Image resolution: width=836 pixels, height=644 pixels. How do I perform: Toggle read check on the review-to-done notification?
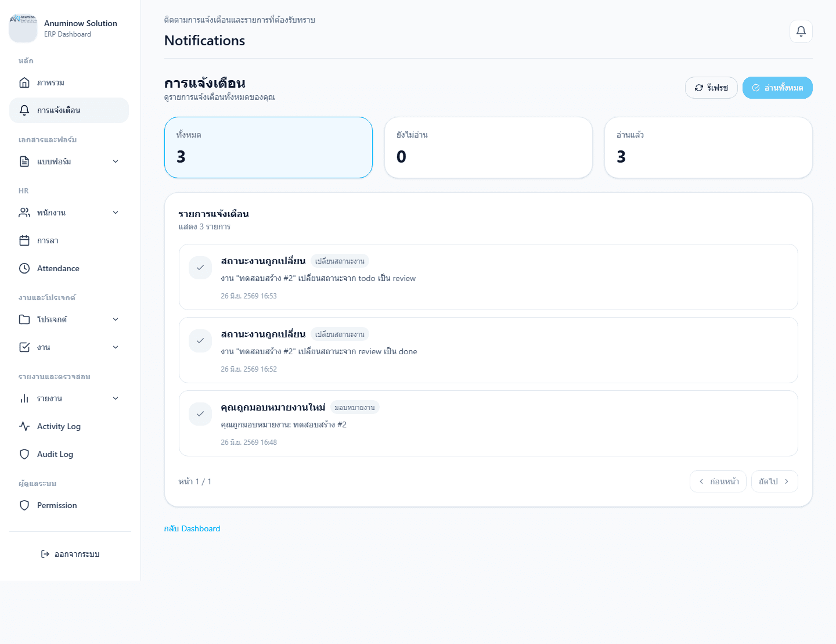pyautogui.click(x=200, y=341)
